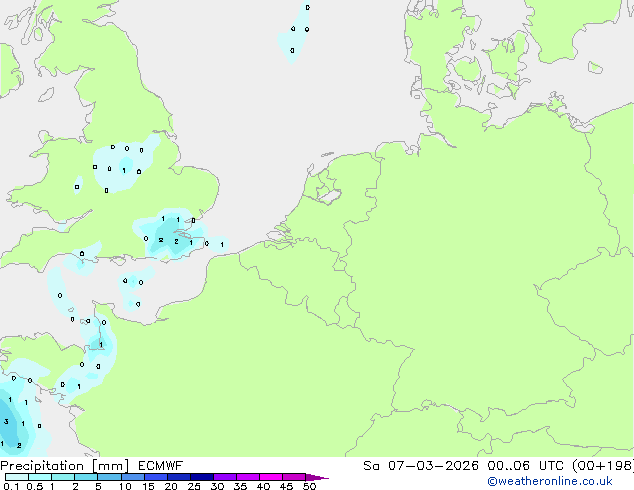Click the 50 mm legend value label
The width and height of the screenshot is (634, 490).
310,487
